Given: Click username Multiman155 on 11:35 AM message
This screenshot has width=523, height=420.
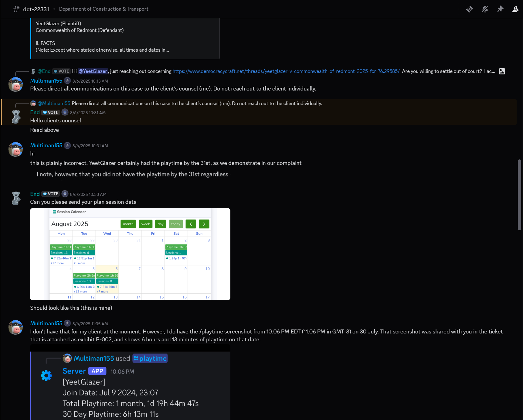Looking at the screenshot, I should [x=46, y=323].
